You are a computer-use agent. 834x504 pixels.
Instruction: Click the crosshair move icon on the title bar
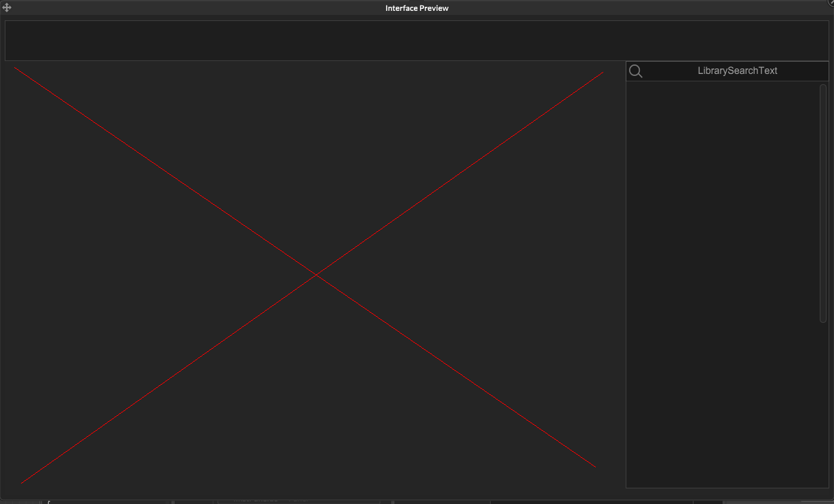click(x=7, y=7)
